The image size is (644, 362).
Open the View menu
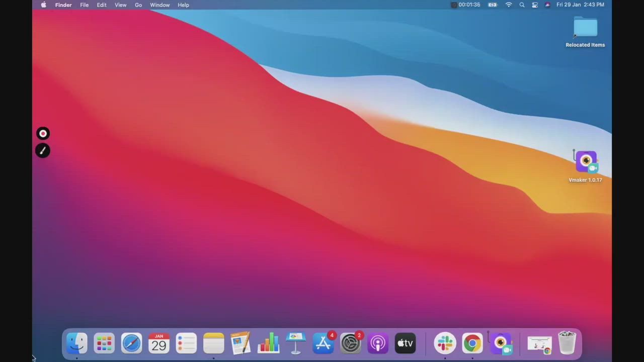tap(121, 5)
